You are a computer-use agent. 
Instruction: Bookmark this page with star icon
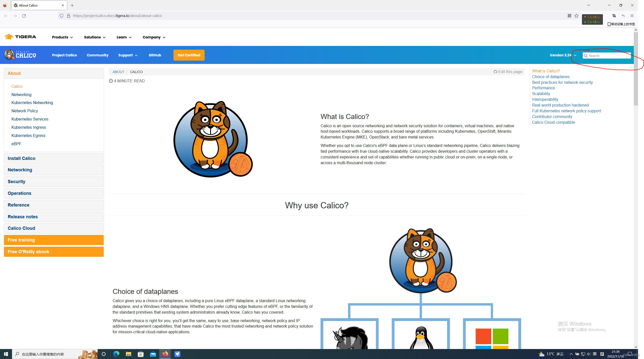pyautogui.click(x=576, y=16)
